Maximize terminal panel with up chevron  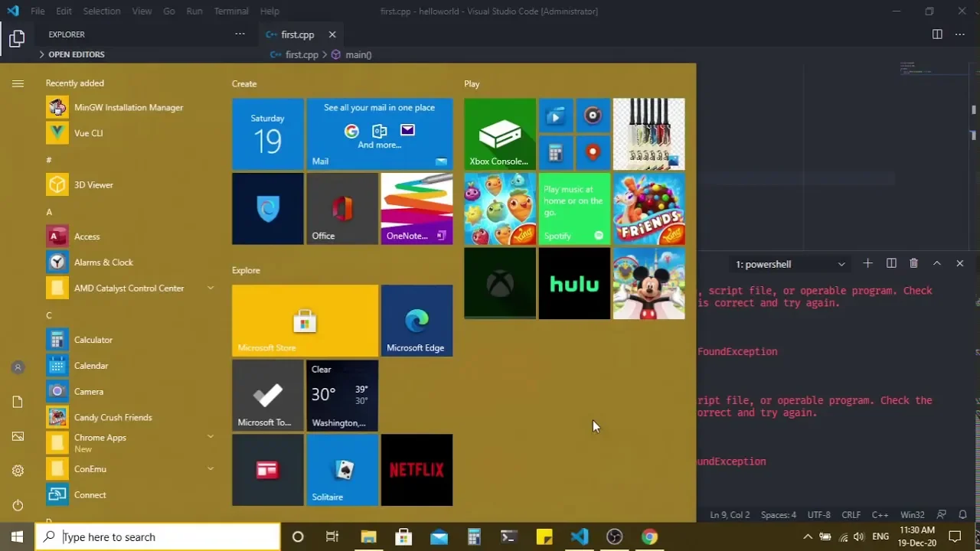pos(936,263)
